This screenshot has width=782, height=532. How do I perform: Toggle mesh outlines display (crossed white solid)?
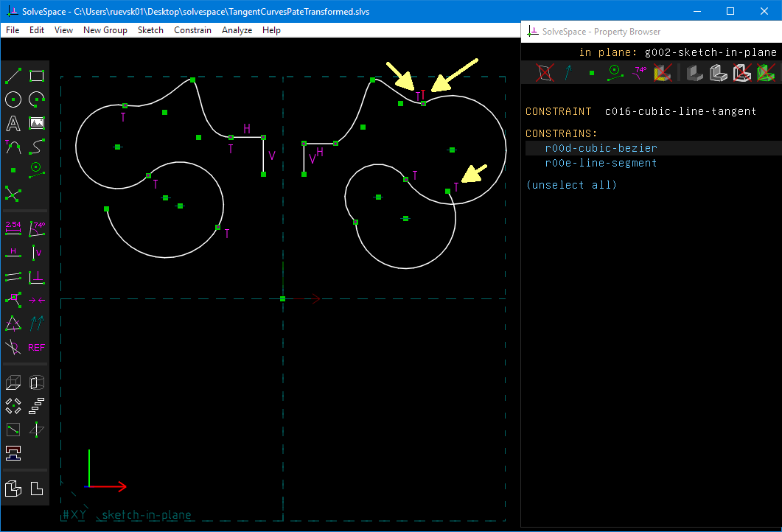[742, 73]
